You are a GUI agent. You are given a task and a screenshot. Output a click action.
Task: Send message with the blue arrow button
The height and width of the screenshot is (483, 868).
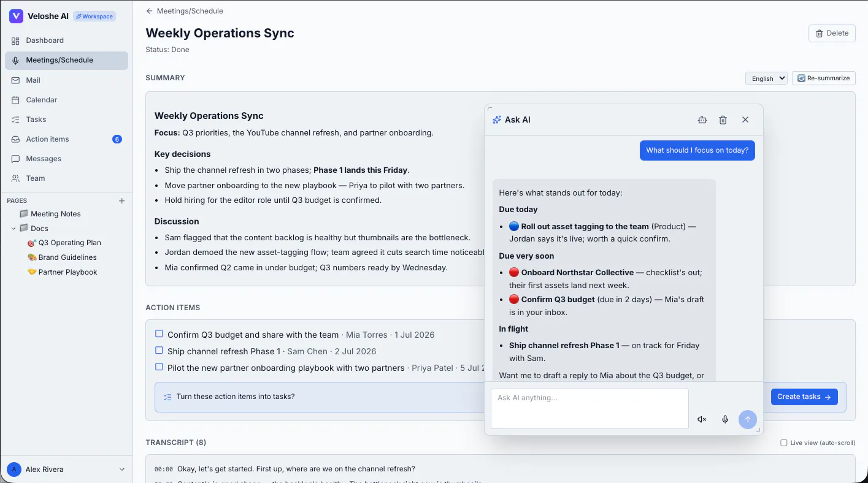tap(748, 419)
